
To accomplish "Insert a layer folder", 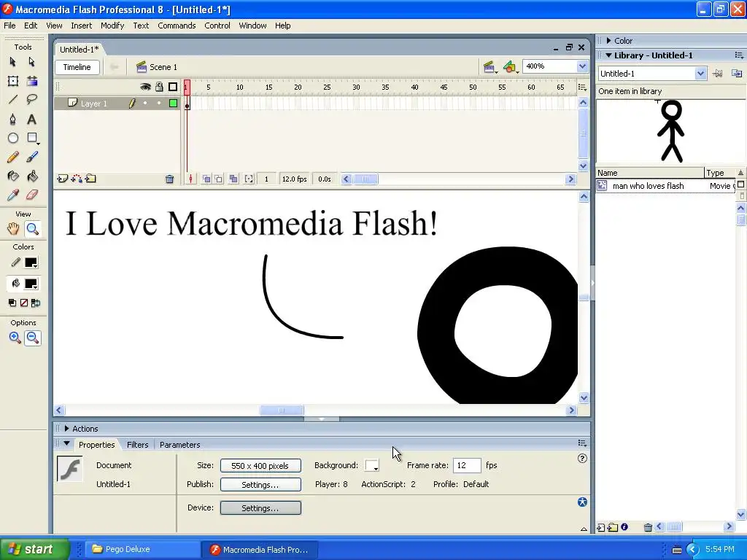I will click(90, 179).
